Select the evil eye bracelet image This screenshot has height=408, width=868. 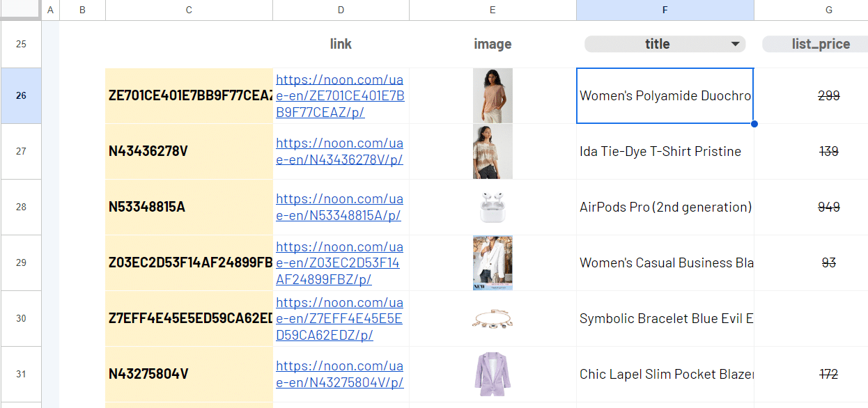493,319
